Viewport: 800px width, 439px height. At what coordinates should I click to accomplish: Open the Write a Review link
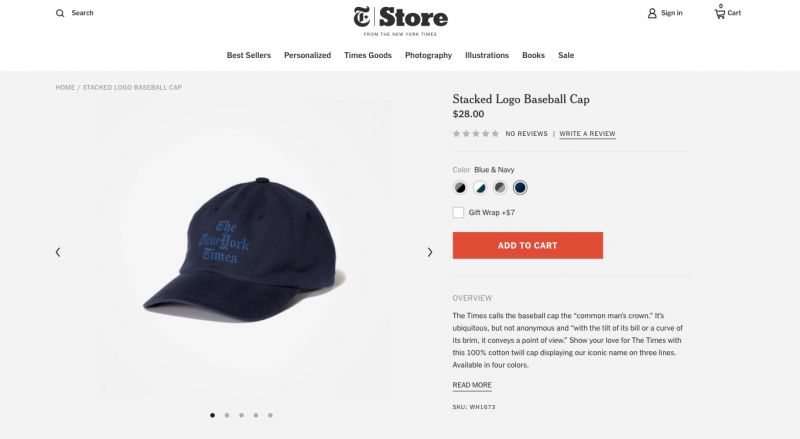tap(587, 134)
